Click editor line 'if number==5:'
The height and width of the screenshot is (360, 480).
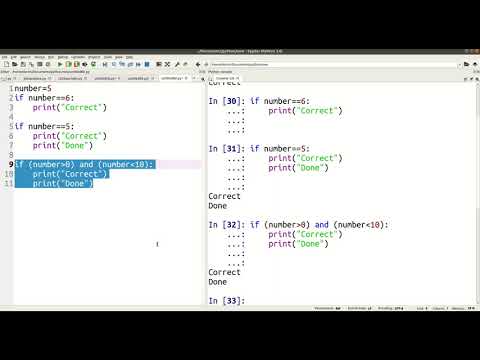tap(44, 126)
